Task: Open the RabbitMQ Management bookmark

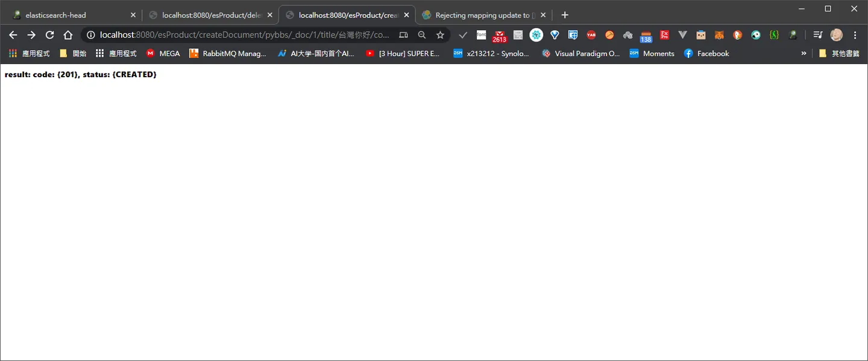Action: click(227, 53)
